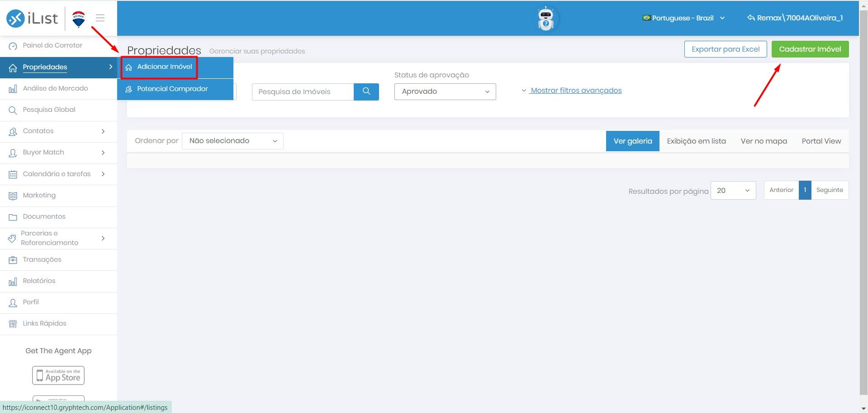Open Documentos in sidebar

point(59,217)
